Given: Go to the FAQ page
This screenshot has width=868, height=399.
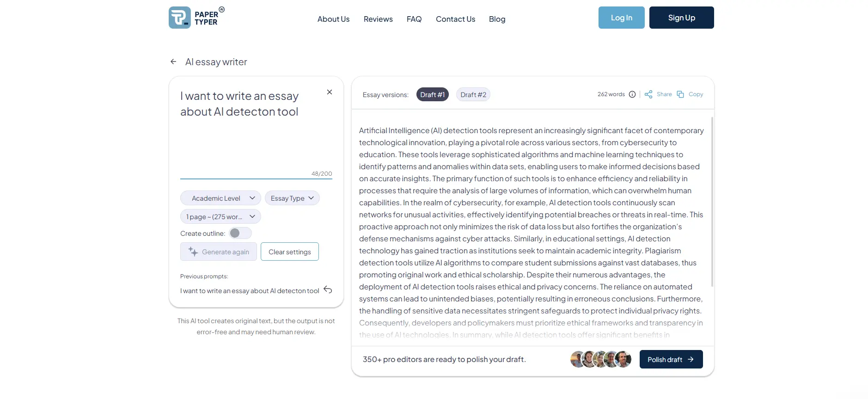Looking at the screenshot, I should [x=414, y=19].
